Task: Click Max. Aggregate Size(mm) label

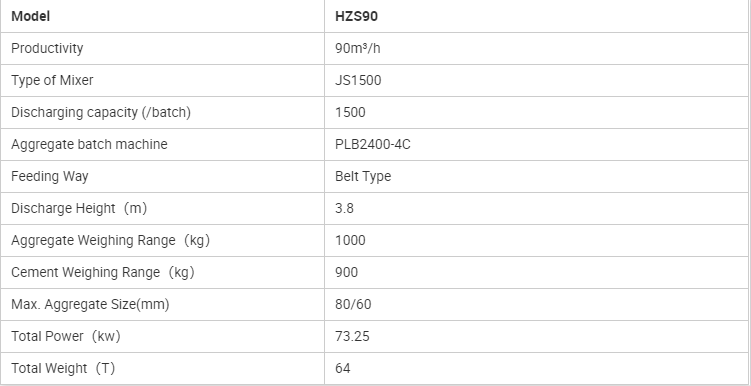Action: [90, 305]
